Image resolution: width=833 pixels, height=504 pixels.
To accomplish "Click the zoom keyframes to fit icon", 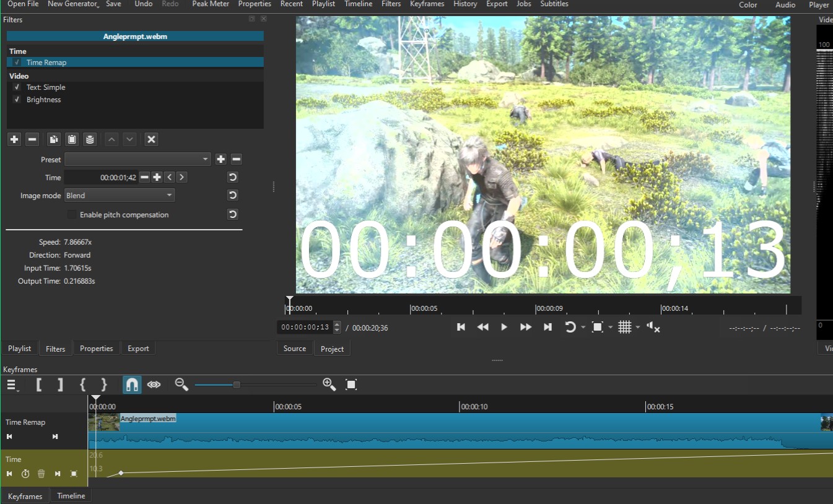I will click(351, 385).
